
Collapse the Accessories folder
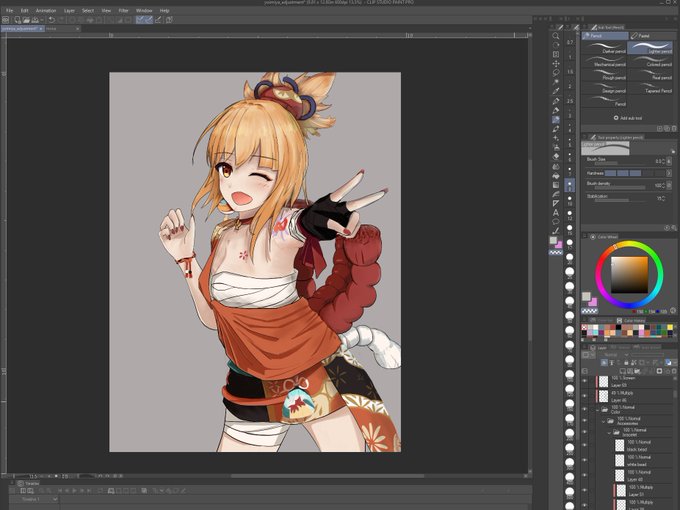604,421
